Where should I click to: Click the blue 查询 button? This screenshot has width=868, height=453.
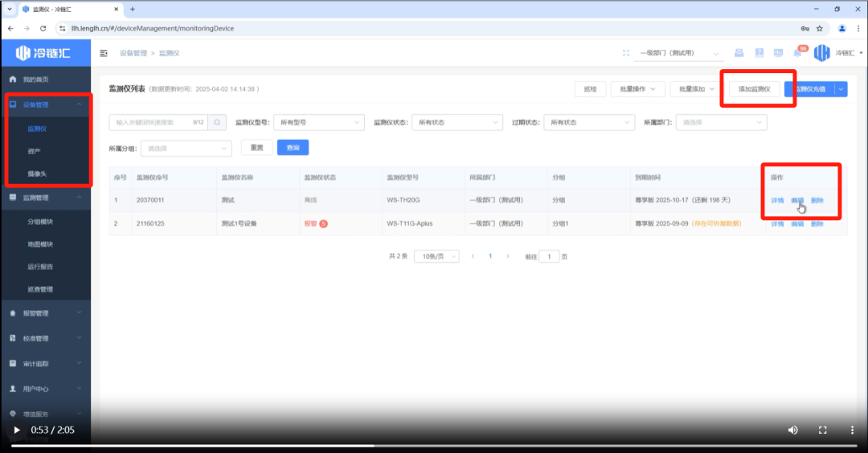pos(293,148)
